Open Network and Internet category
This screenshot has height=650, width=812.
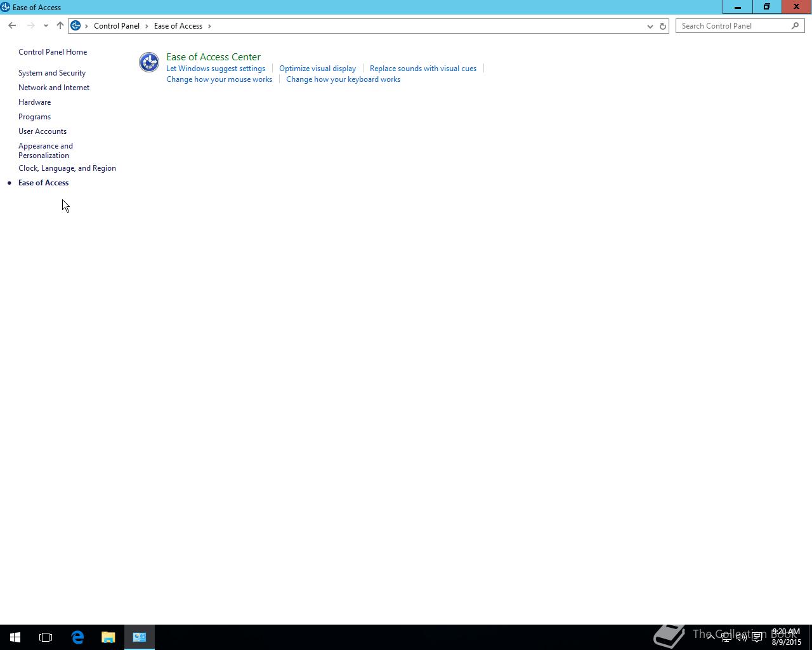[54, 88]
